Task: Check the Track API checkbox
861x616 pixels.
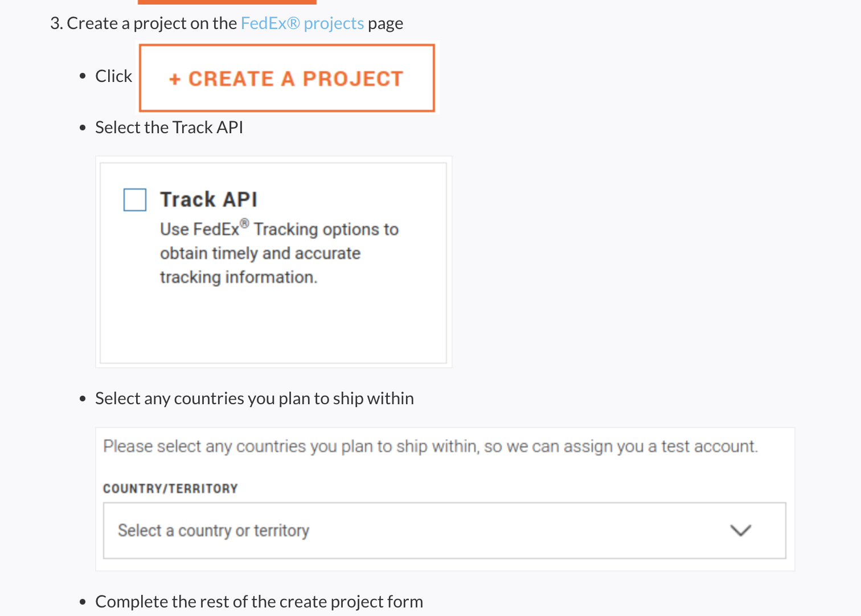Action: (x=135, y=200)
